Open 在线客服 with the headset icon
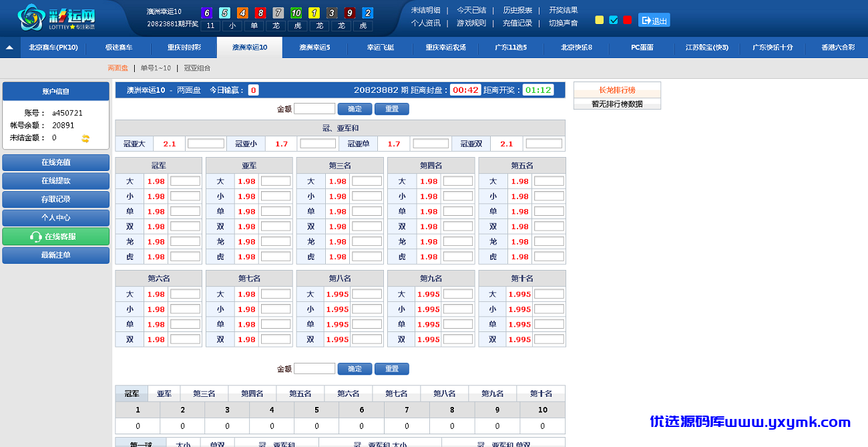The image size is (868, 447). click(x=56, y=237)
